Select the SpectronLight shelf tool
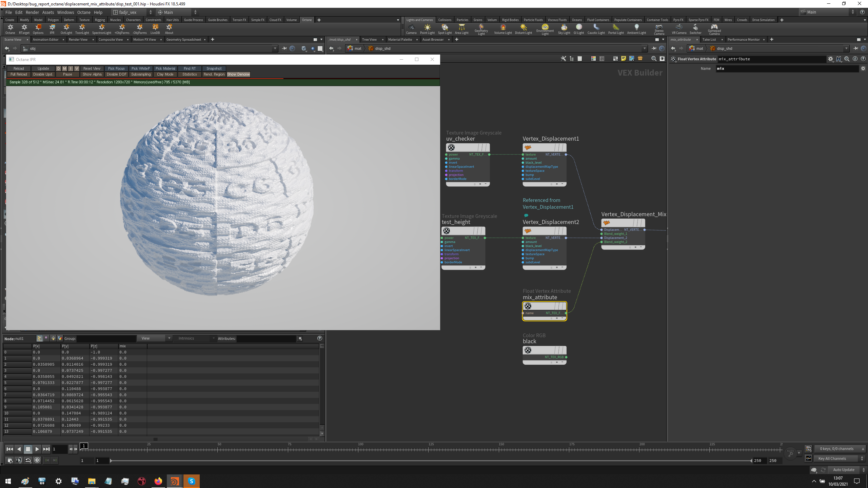This screenshot has height=488, width=868. 101,29
